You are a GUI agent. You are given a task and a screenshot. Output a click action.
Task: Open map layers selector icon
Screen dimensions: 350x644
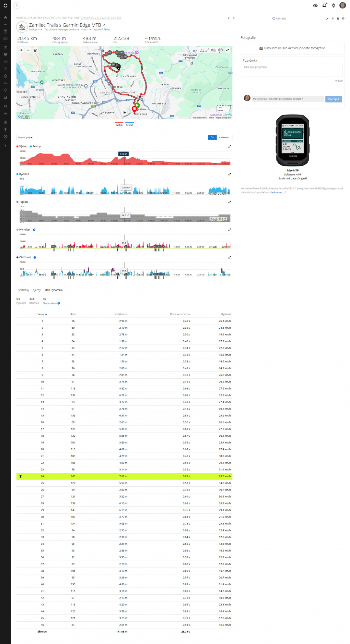tap(35, 50)
